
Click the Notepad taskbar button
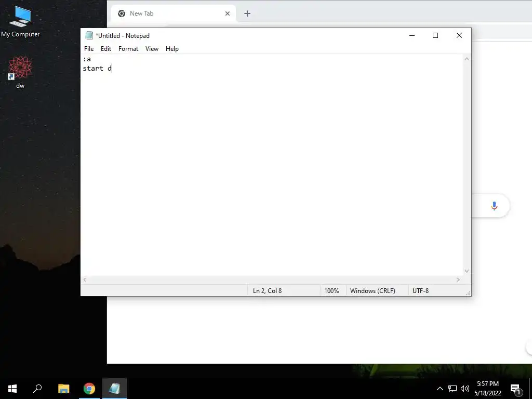pyautogui.click(x=115, y=389)
